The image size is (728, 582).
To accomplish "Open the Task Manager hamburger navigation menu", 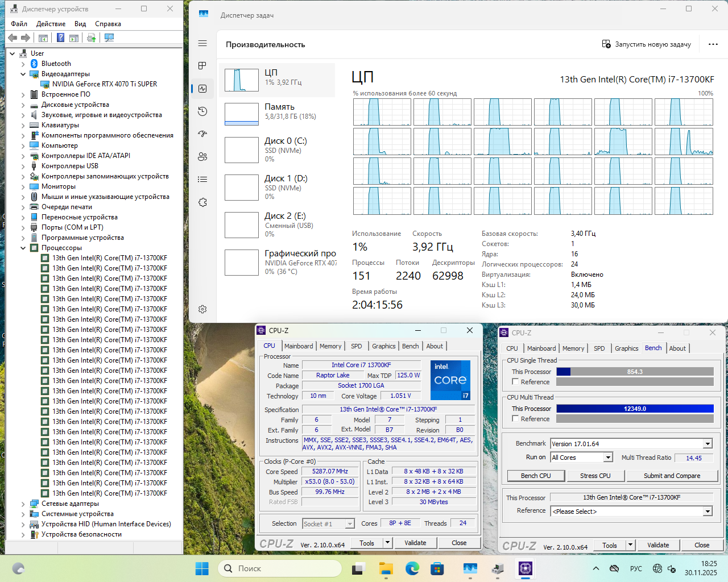I will click(202, 43).
